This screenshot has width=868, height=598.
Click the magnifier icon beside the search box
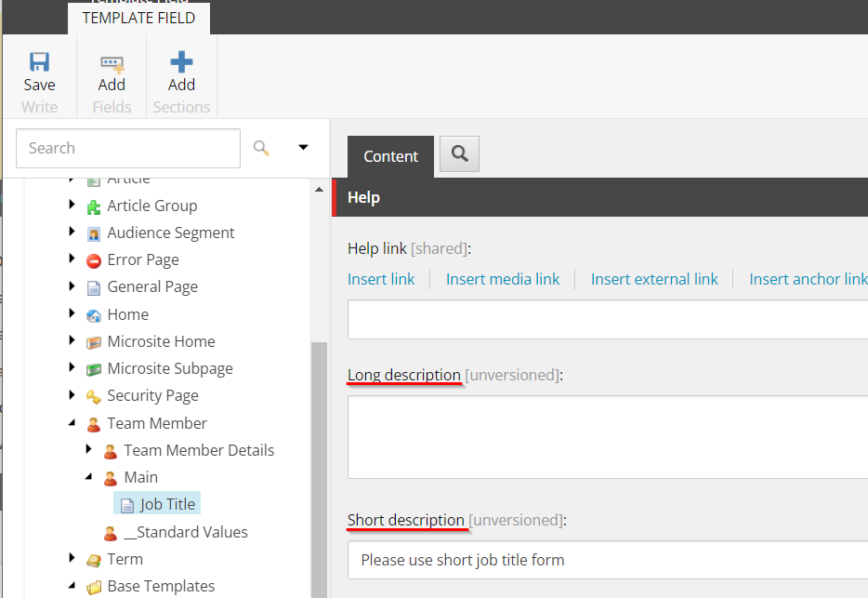(261, 148)
